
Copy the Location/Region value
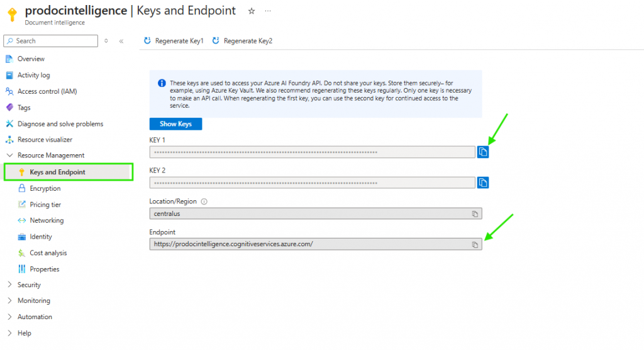point(475,214)
